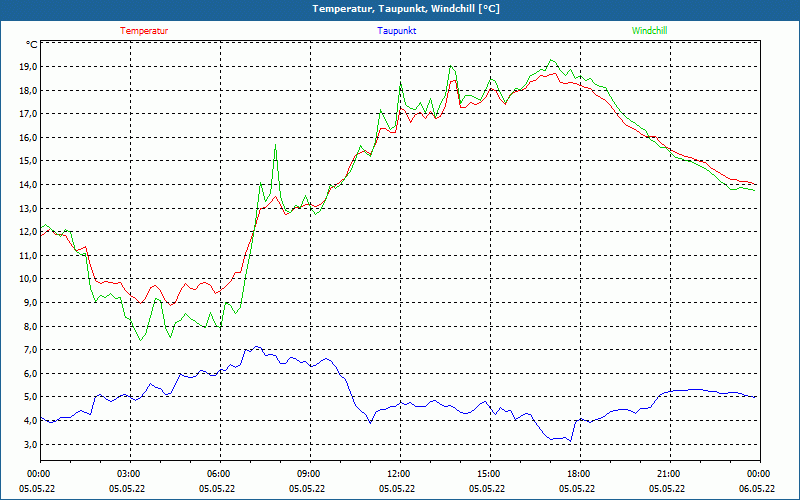800x500 pixels.
Task: Click the 18:00 time axis label
Action: 580,473
